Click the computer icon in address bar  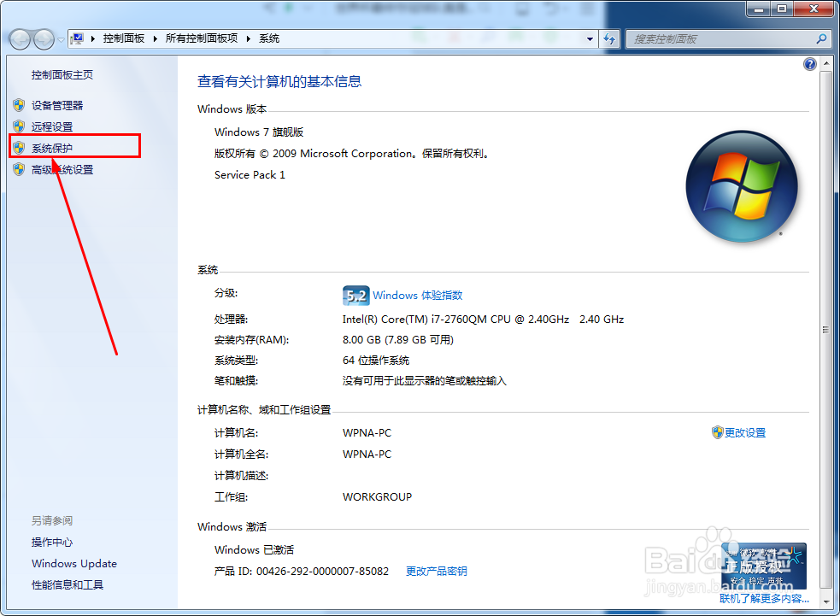[x=78, y=38]
